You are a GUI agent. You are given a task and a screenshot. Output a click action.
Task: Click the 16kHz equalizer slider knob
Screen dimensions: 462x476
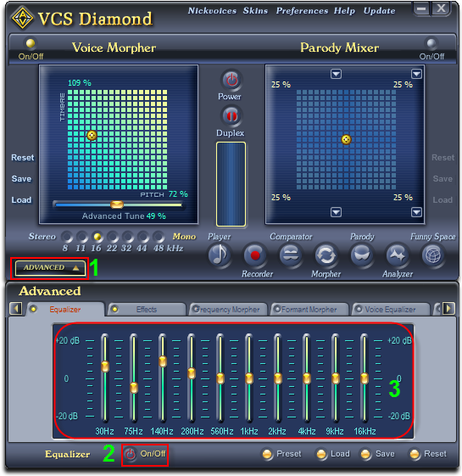365,378
